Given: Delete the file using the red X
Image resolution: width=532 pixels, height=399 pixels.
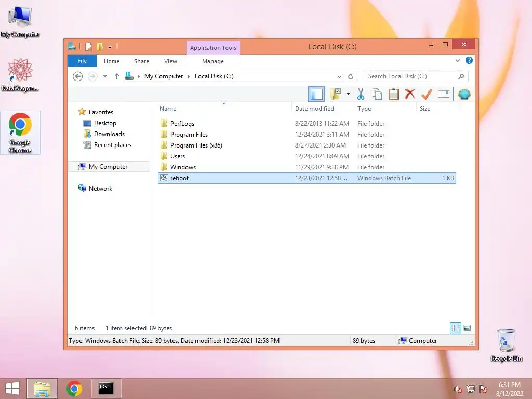Looking at the screenshot, I should pos(410,94).
